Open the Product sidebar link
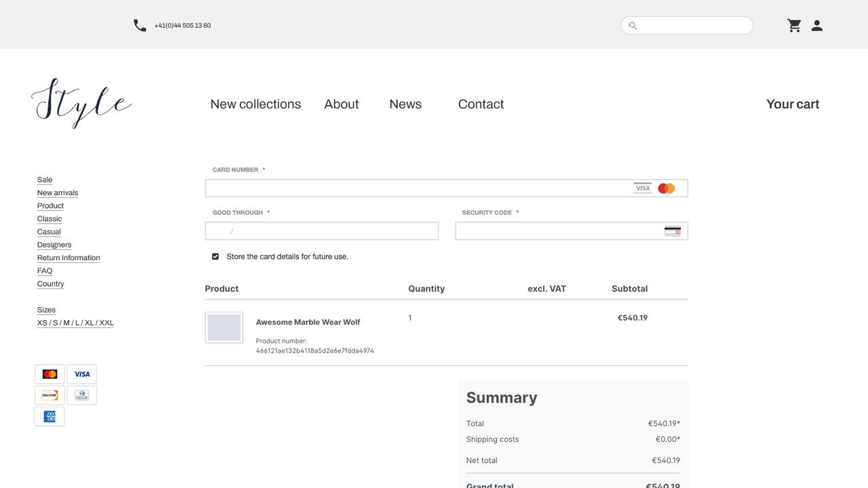The width and height of the screenshot is (868, 488). 50,205
